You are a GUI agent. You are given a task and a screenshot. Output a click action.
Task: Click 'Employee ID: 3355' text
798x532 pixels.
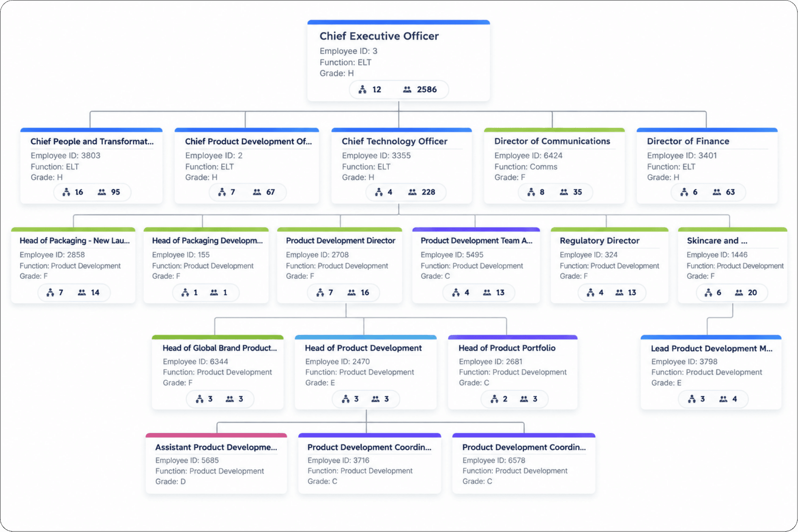tap(376, 155)
